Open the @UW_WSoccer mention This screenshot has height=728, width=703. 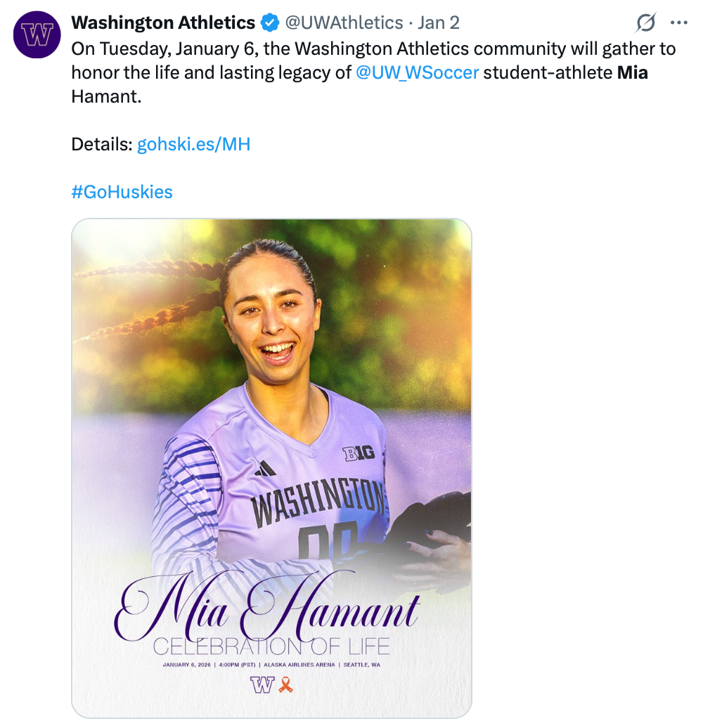point(418,72)
